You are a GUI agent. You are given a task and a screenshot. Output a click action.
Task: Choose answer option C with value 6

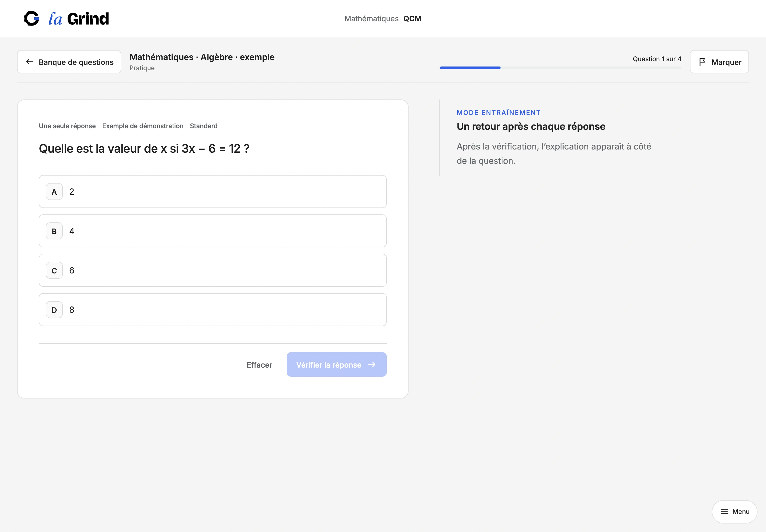pos(213,270)
